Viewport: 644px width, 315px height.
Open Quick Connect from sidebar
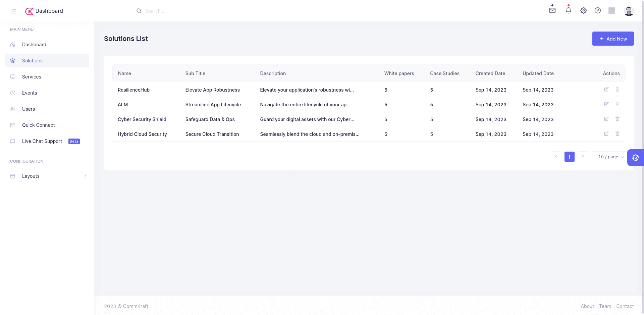click(38, 125)
